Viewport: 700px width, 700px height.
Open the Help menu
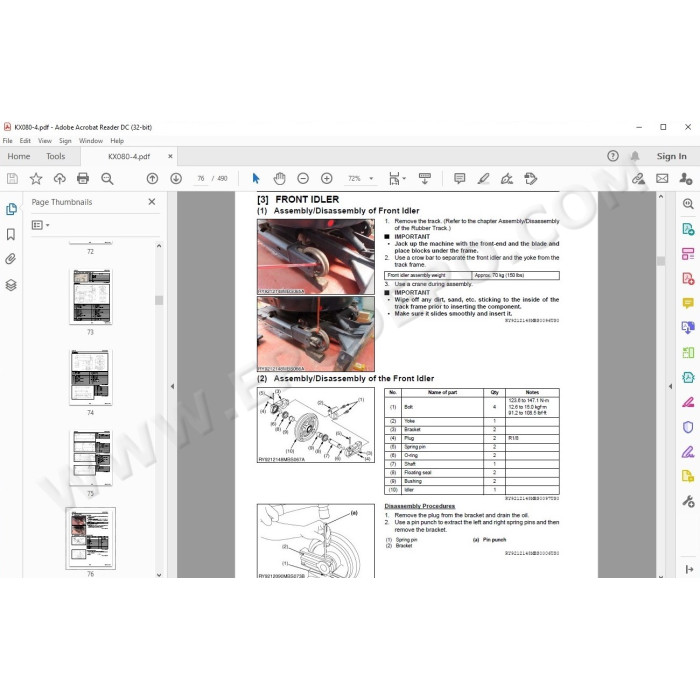117,141
